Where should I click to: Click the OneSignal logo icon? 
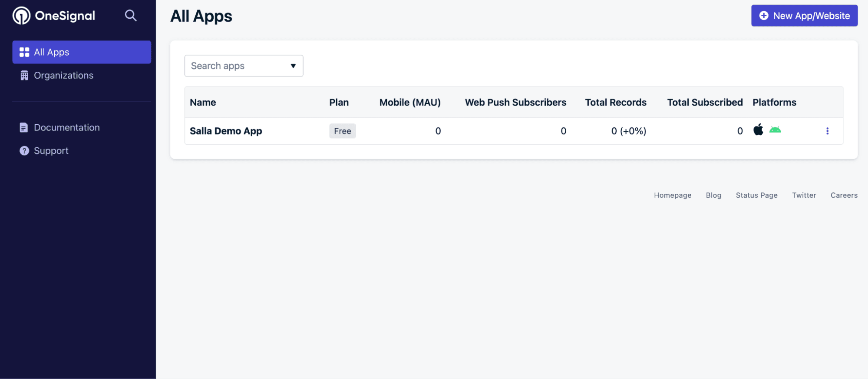(x=21, y=16)
